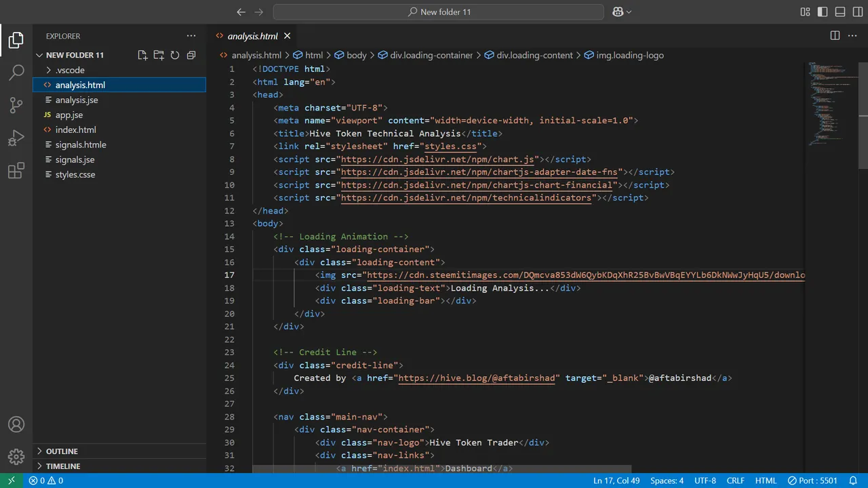Open styles.csse in the file tree

[119, 174]
